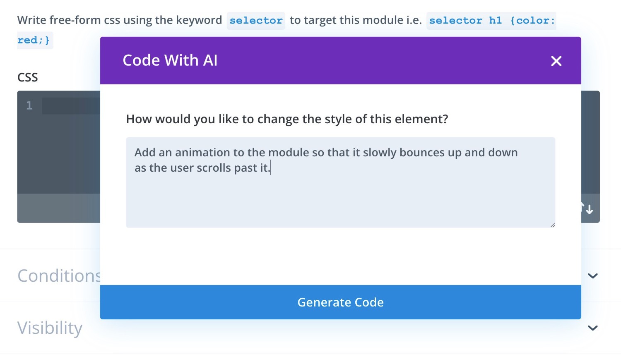Viewport: 621px width, 364px height.
Task: Click the 'How would you like' question text
Action: pyautogui.click(x=287, y=119)
